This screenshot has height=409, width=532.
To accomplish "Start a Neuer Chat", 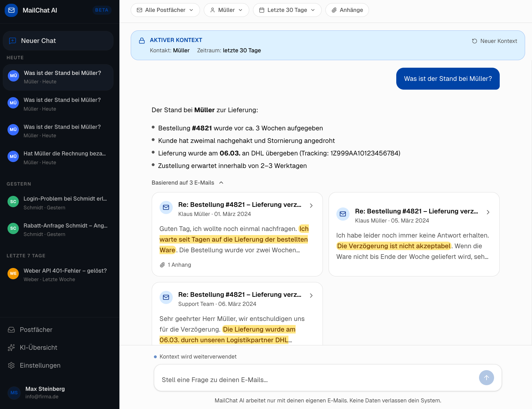I will coord(58,41).
